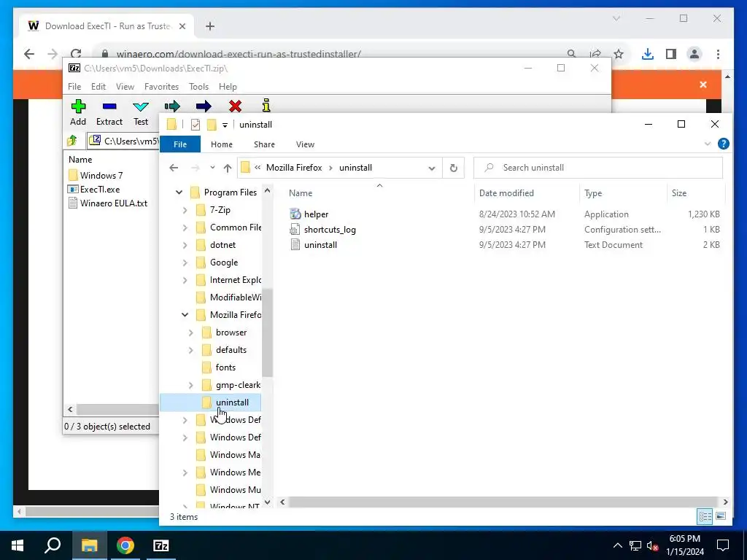Click the red Delete X icon in 7-Zip
Screen dimensions: 747x560
coord(235,106)
